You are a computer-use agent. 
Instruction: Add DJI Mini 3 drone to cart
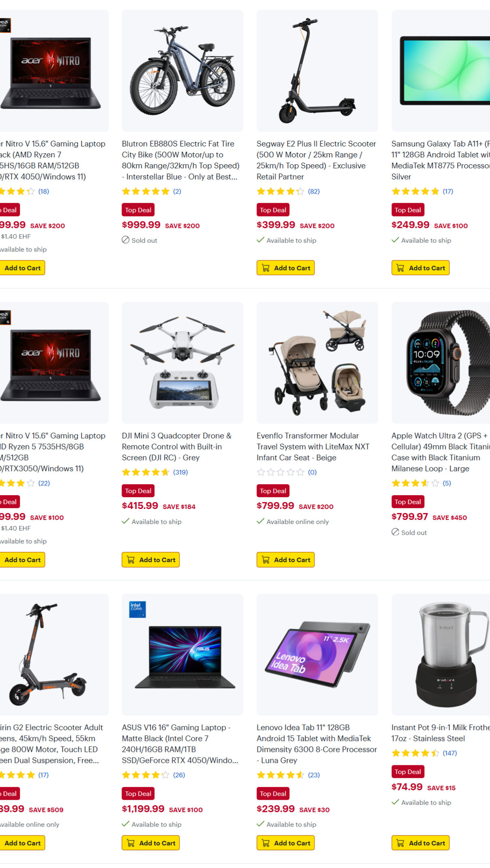151,560
